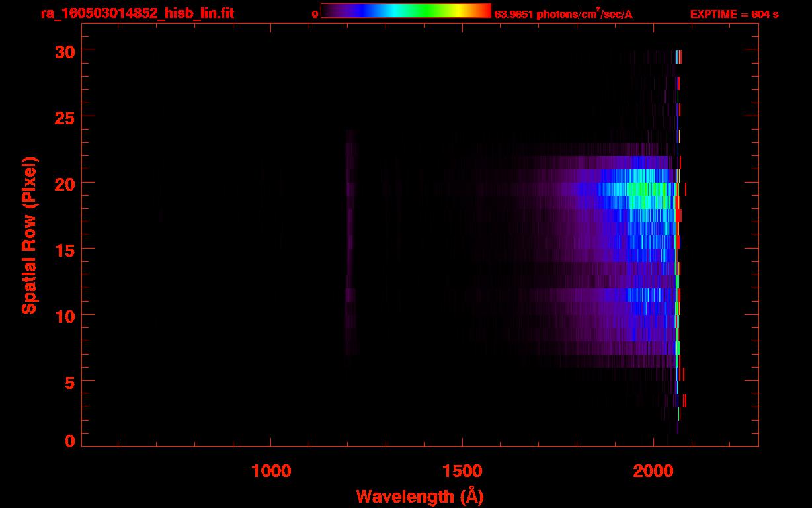Click the 1500 wavelength tick label
The height and width of the screenshot is (508, 812).
462,470
